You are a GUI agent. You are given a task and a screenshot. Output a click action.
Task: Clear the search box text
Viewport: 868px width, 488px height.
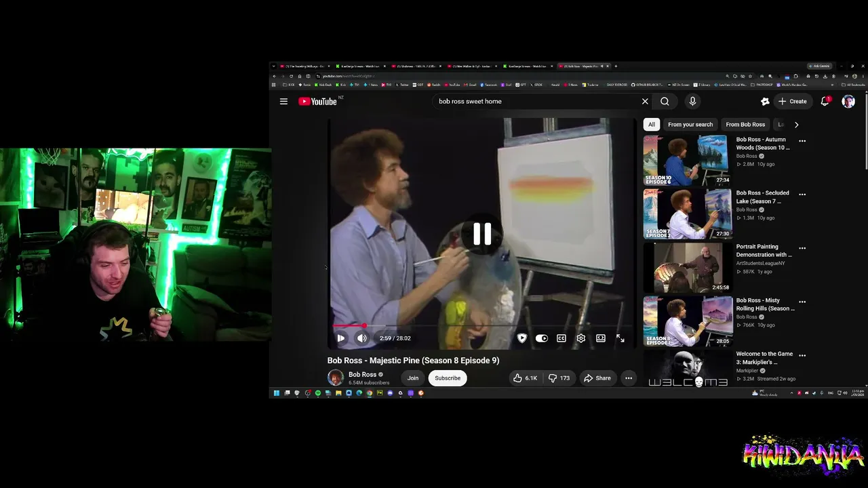click(645, 102)
